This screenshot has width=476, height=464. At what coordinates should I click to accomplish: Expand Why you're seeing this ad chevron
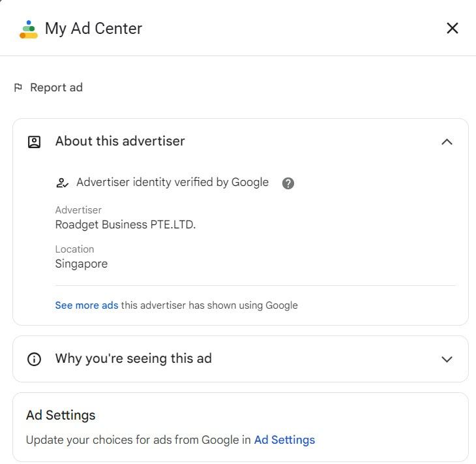click(447, 359)
